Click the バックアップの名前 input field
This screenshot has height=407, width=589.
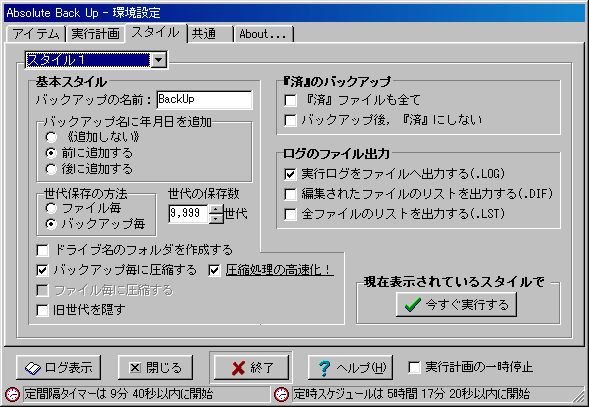pos(204,100)
